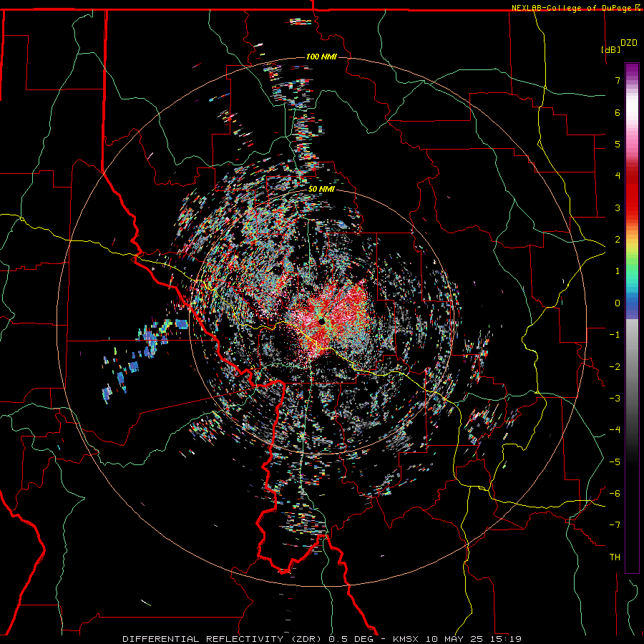The image size is (644, 644).
Task: Click the -6 value on the color scale
Action: (x=615, y=494)
